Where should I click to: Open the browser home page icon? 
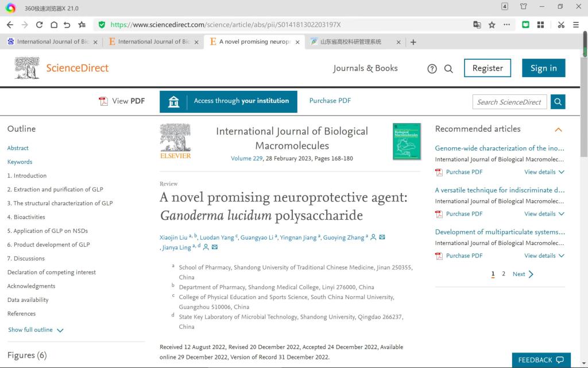coord(53,25)
